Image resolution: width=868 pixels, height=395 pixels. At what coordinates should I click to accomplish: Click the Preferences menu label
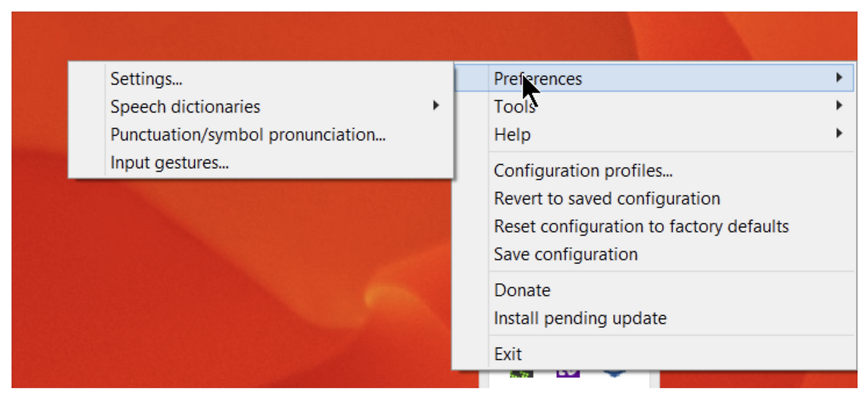tap(538, 79)
